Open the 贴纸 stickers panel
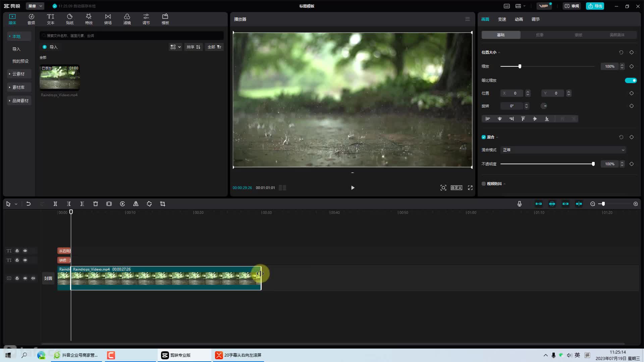Viewport: 644px width, 362px height. tap(70, 19)
